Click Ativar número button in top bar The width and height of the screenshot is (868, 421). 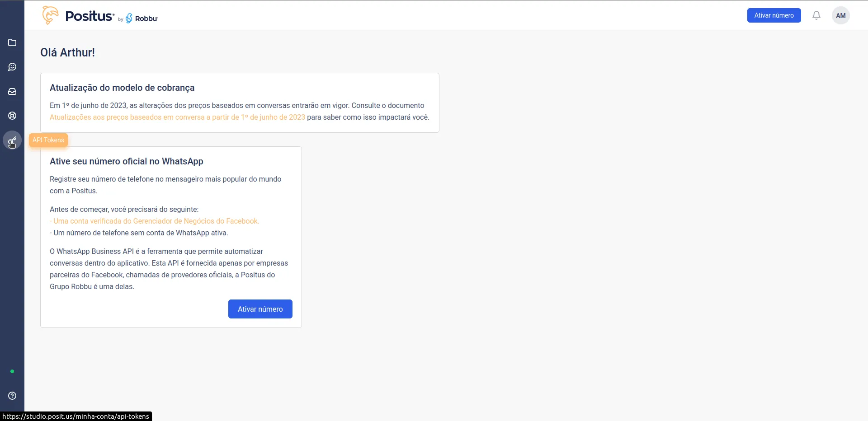[x=774, y=15]
